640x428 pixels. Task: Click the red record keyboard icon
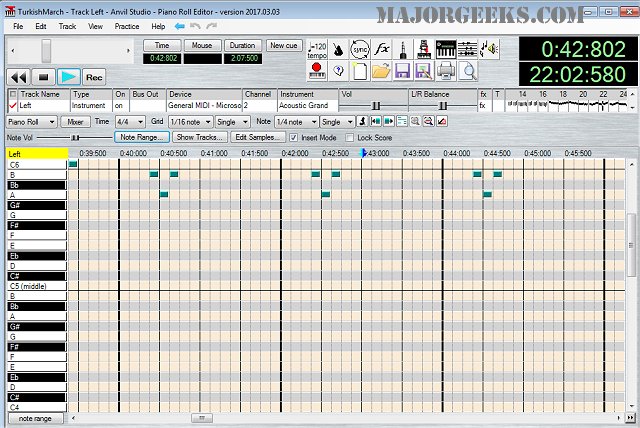[317, 71]
